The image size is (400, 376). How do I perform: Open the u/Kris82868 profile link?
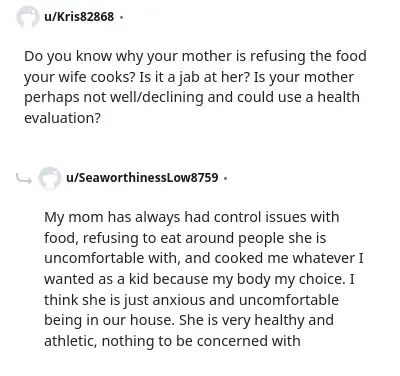tap(79, 16)
